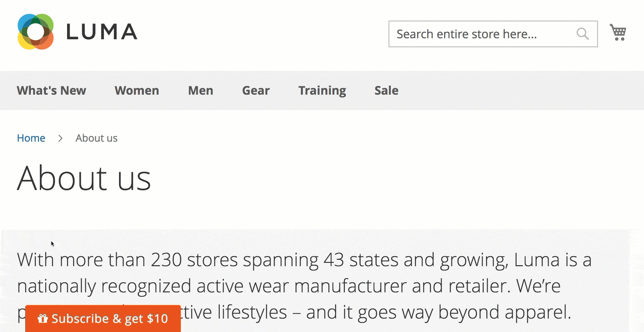Click the gift icon on Subscribe banner
This screenshot has width=644, height=332.
tap(43, 318)
